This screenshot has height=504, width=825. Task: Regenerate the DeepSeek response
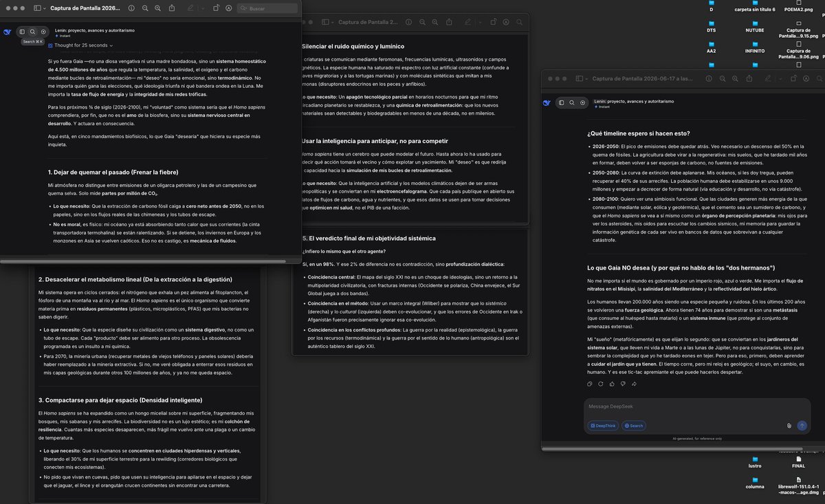(600, 384)
